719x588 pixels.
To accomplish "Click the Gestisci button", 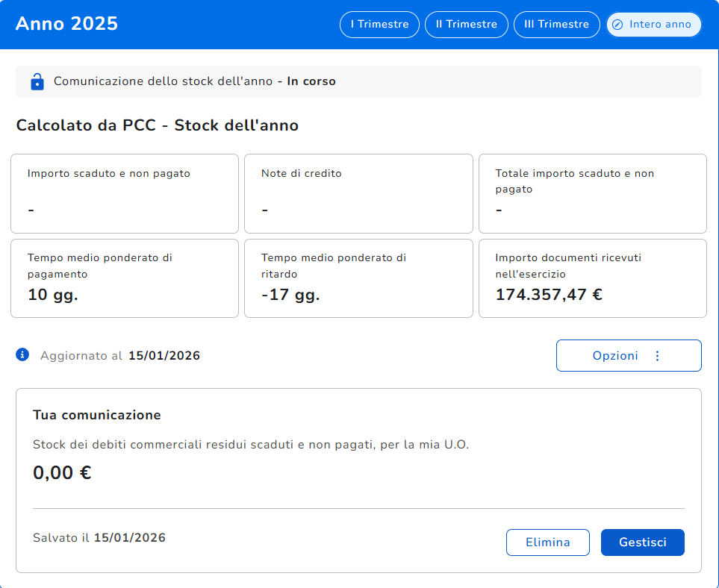I will pos(642,542).
